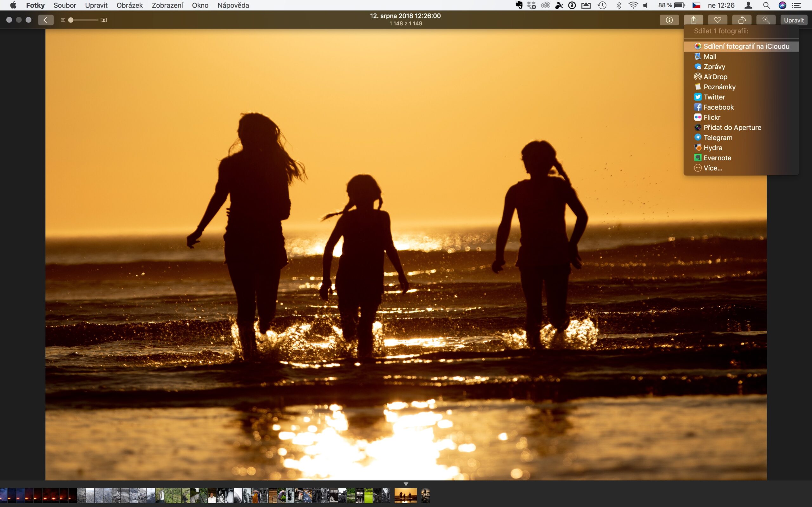
Task: Select the last thumbnail in filmstrip
Action: 425,496
